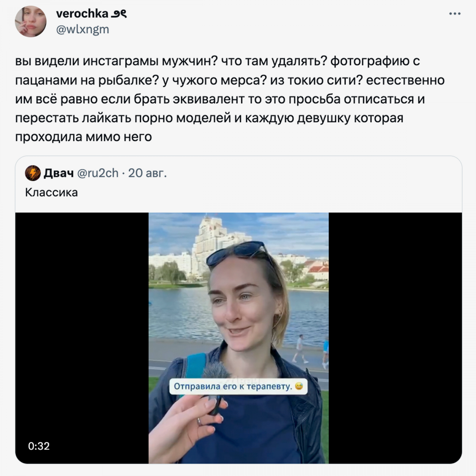
Task: Click the main tweet text body
Action: [230, 99]
